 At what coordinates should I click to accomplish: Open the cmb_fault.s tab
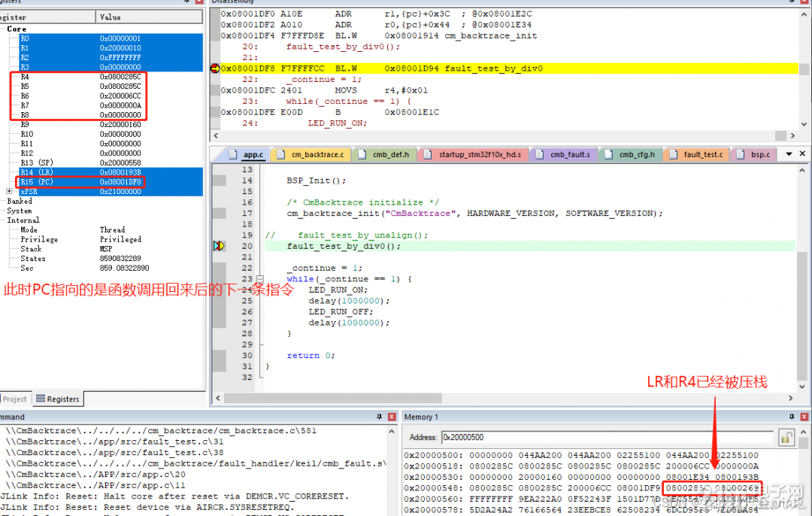click(563, 154)
